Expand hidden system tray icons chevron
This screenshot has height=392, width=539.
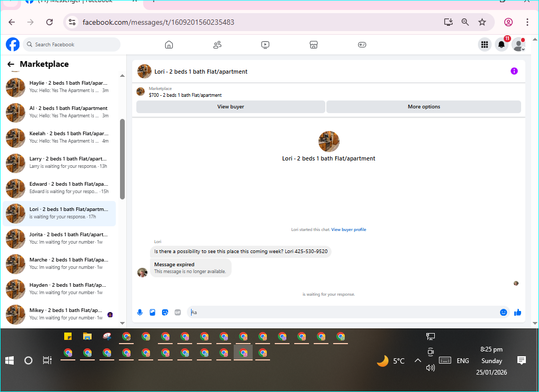point(417,360)
